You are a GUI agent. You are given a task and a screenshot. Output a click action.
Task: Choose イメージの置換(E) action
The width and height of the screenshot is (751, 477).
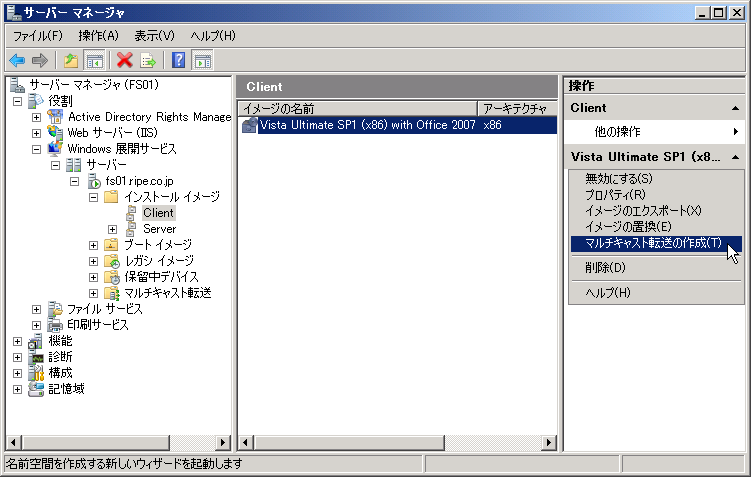point(656,227)
